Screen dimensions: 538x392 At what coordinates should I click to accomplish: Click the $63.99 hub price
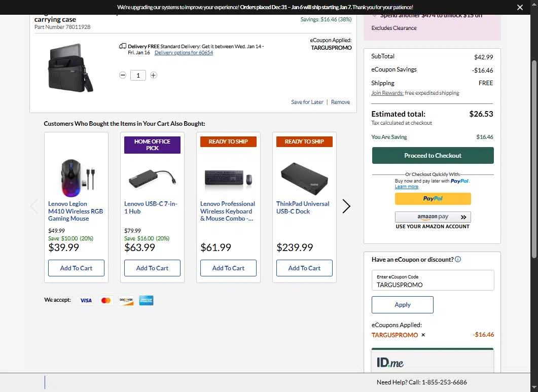pyautogui.click(x=139, y=247)
